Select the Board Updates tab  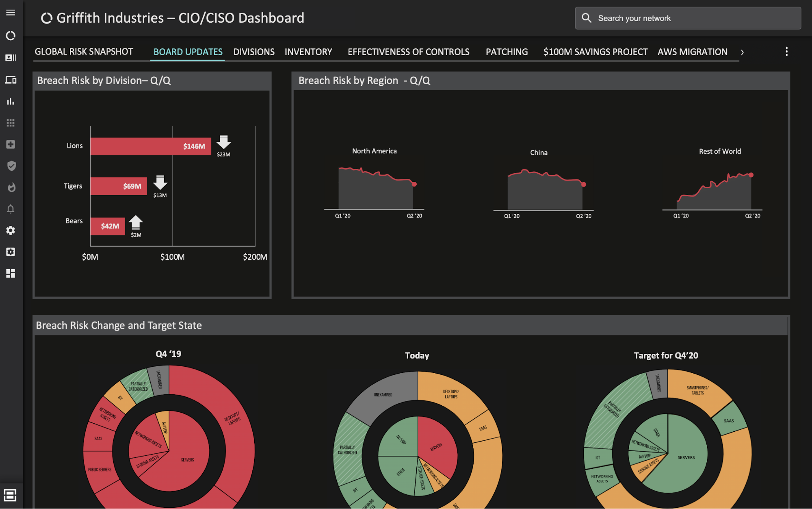188,52
